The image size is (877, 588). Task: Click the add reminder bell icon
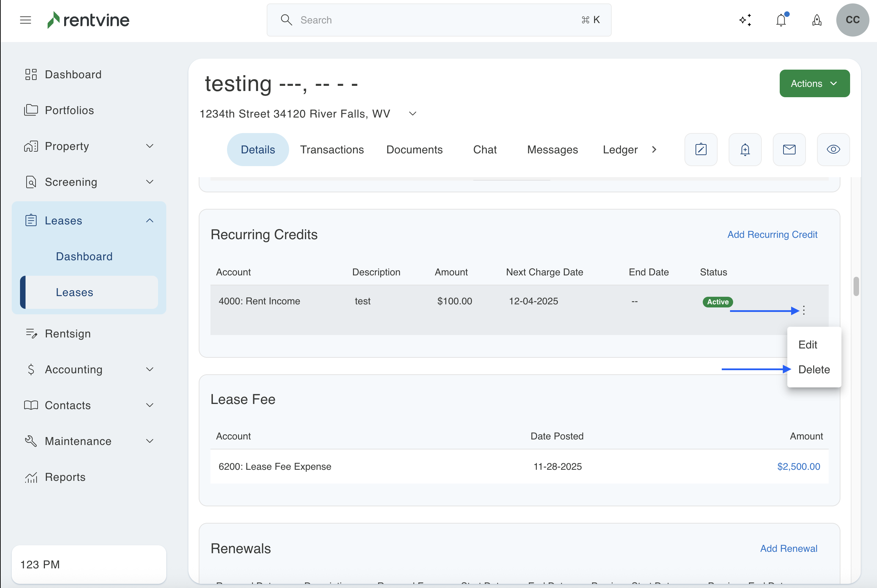[x=745, y=150]
